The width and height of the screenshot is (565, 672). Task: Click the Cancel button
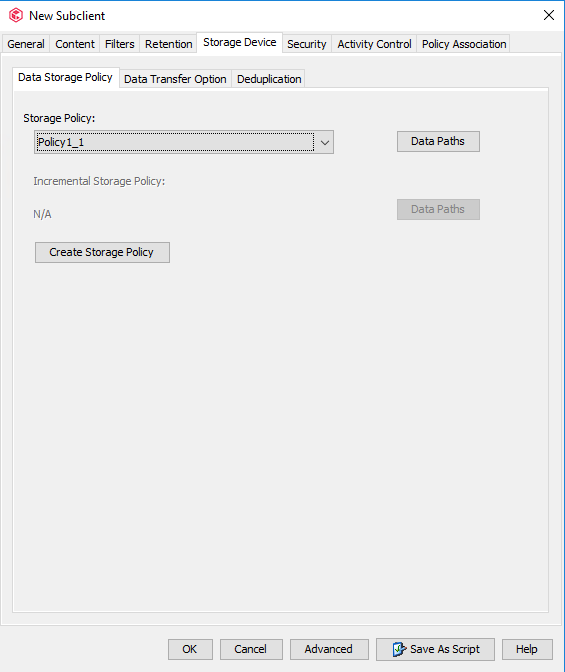[x=251, y=649]
